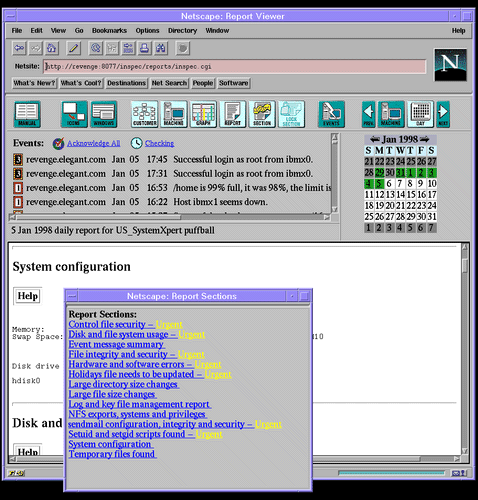Select green day 5 in the calendar
The height and width of the screenshot is (500, 478).
379,184
